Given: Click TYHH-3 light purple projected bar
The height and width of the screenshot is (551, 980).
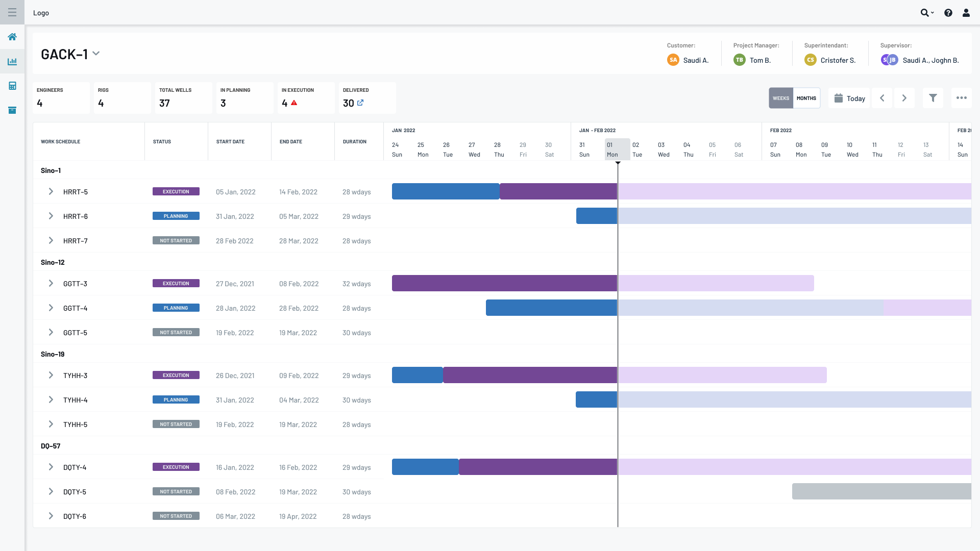Looking at the screenshot, I should (722, 375).
